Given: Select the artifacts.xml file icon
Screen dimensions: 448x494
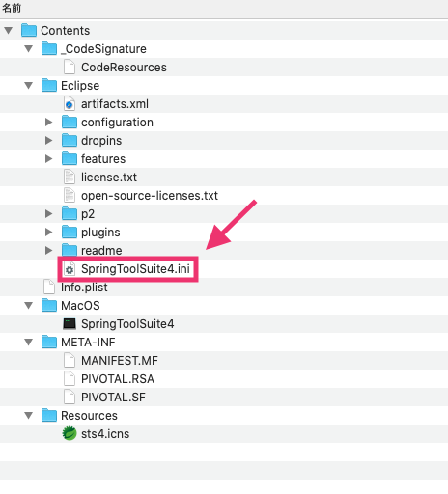Looking at the screenshot, I should tap(70, 104).
